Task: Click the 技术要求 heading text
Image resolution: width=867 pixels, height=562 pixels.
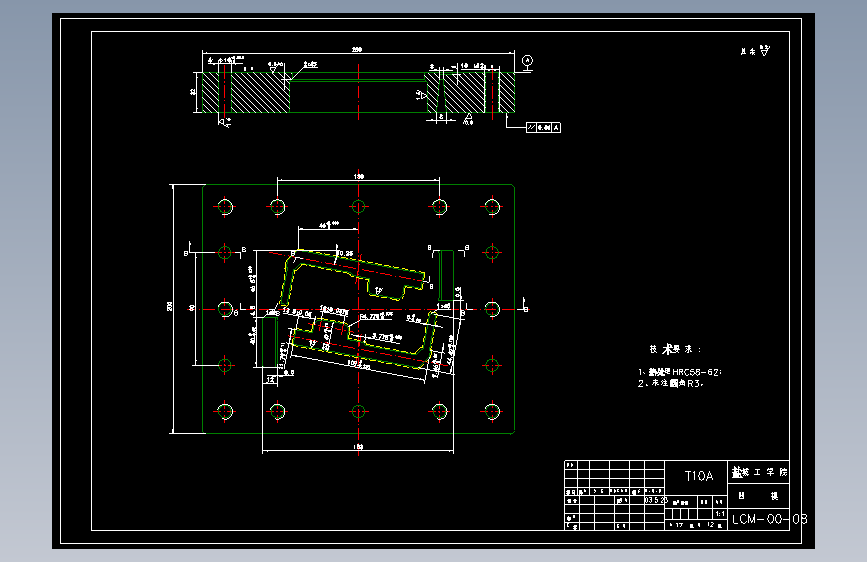Action: [x=676, y=349]
